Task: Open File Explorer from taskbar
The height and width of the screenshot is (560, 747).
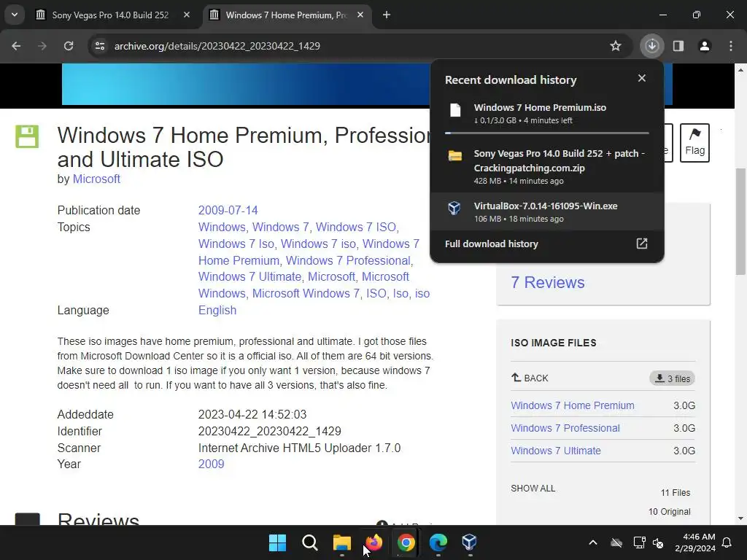Action: tap(341, 542)
